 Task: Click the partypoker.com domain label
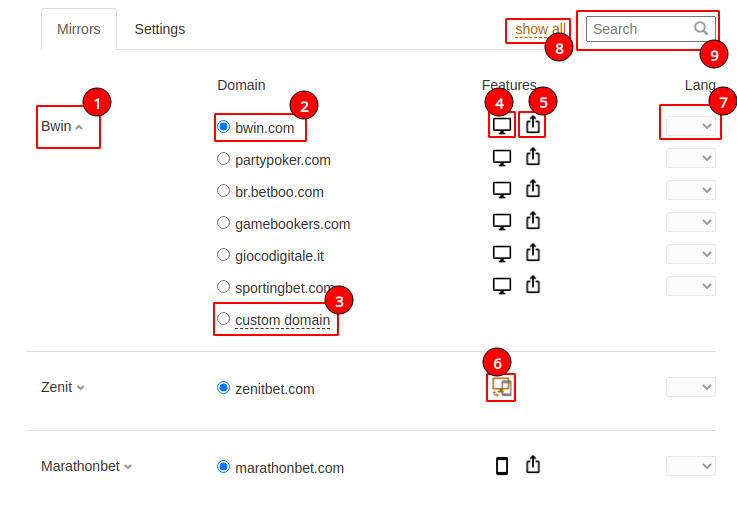pyautogui.click(x=283, y=160)
